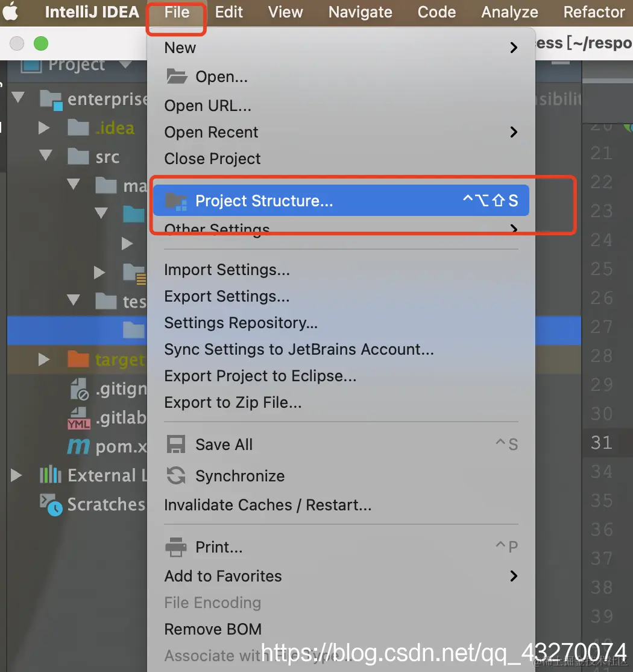Select the src folder in project tree
Viewport: 633px width, 672px height.
(94, 156)
